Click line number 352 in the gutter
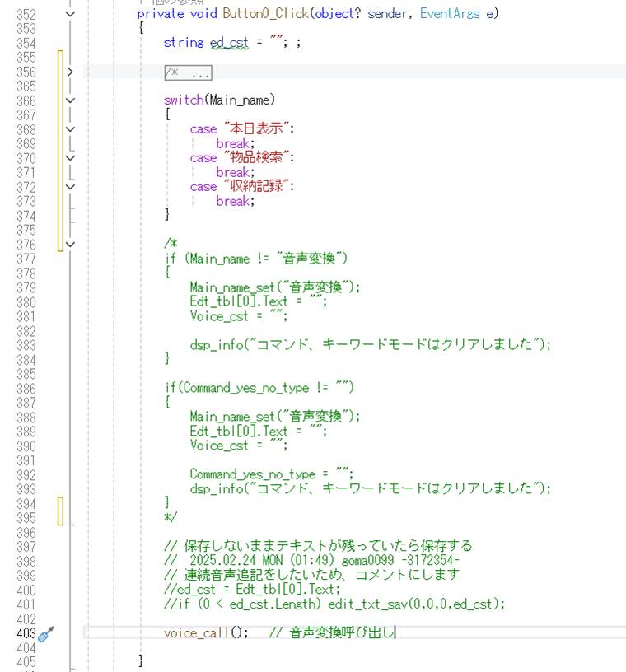 [x=25, y=14]
